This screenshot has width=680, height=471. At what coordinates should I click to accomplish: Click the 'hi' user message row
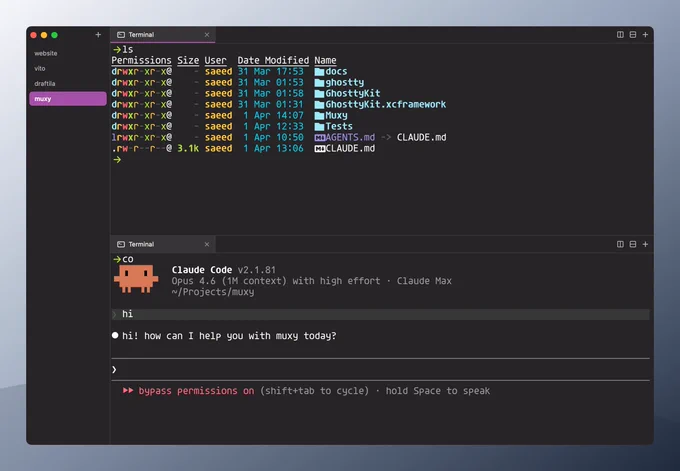[380, 314]
